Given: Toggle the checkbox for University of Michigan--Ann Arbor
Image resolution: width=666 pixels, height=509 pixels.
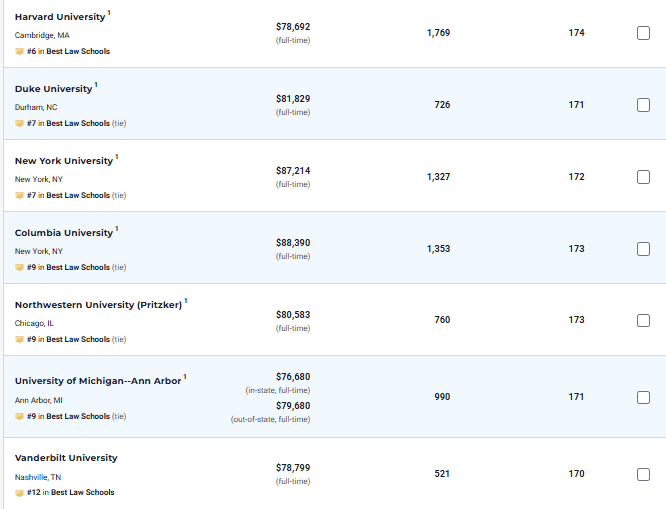Looking at the screenshot, I should tap(644, 397).
